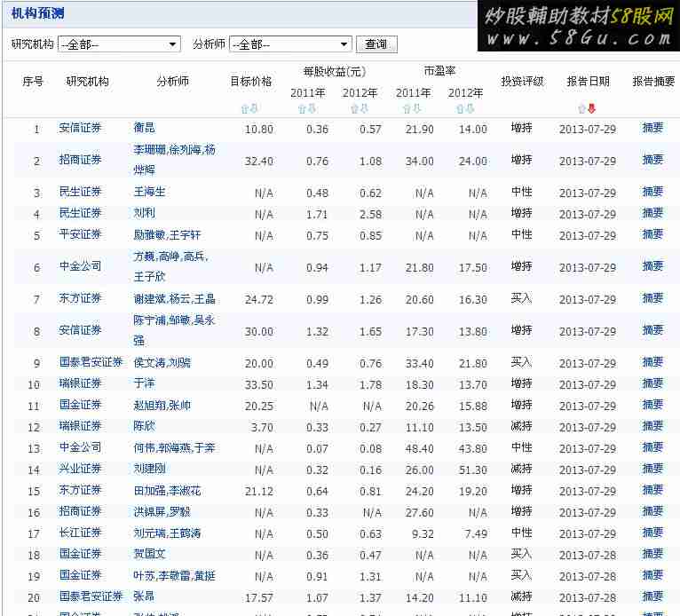Open 平安证券 institution link
Screen dimensions: 680x616
coord(80,234)
